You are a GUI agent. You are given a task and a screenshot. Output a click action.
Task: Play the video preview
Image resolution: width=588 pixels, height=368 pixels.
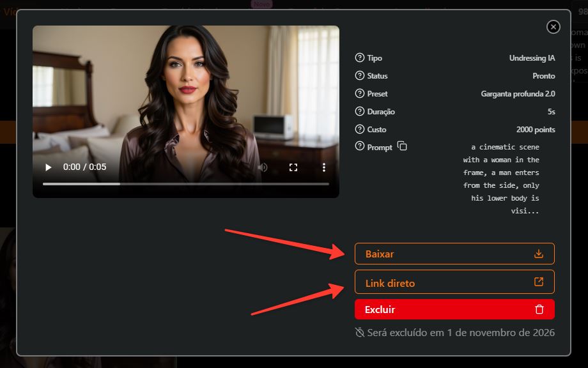48,167
